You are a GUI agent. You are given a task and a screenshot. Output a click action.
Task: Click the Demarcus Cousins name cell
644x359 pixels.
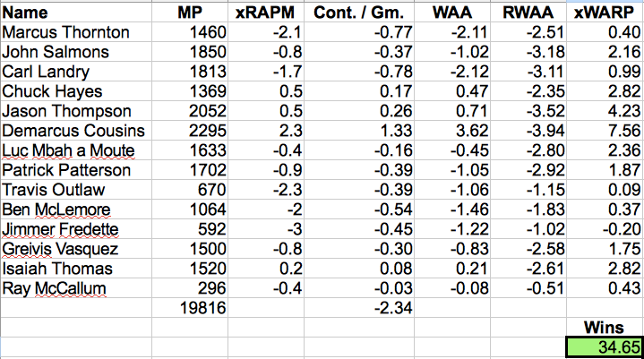click(x=76, y=131)
